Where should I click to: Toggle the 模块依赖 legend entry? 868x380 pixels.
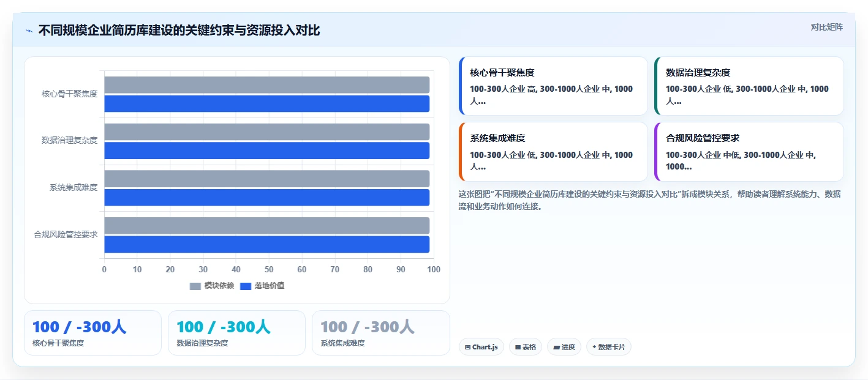(x=212, y=286)
